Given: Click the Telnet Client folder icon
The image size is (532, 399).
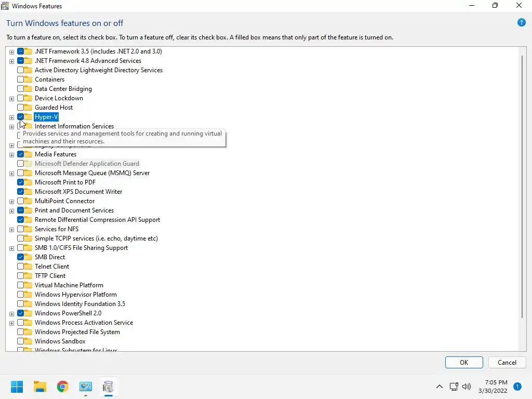Looking at the screenshot, I should pyautogui.click(x=28, y=267).
